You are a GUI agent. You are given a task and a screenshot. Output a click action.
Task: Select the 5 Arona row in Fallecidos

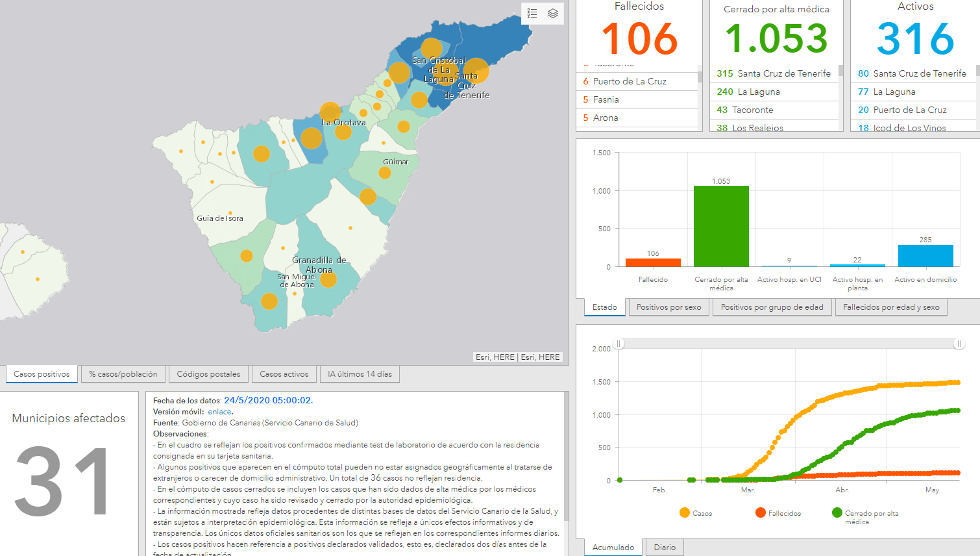[x=637, y=118]
